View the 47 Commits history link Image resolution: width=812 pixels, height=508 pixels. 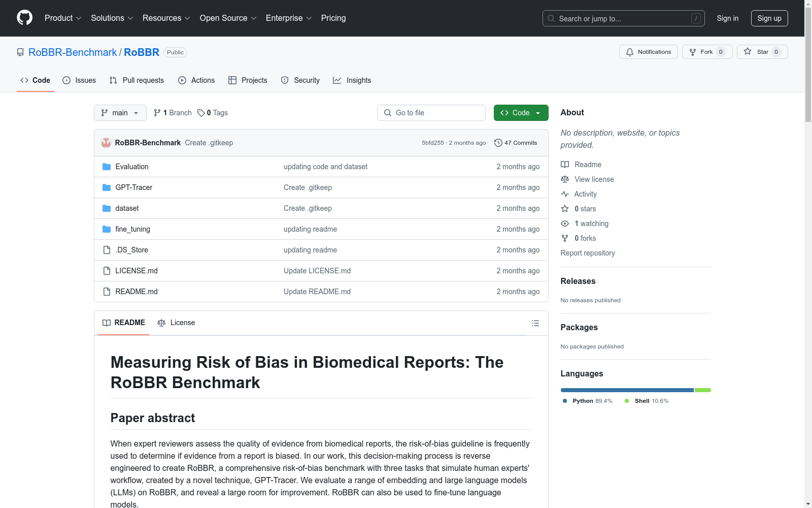(516, 143)
